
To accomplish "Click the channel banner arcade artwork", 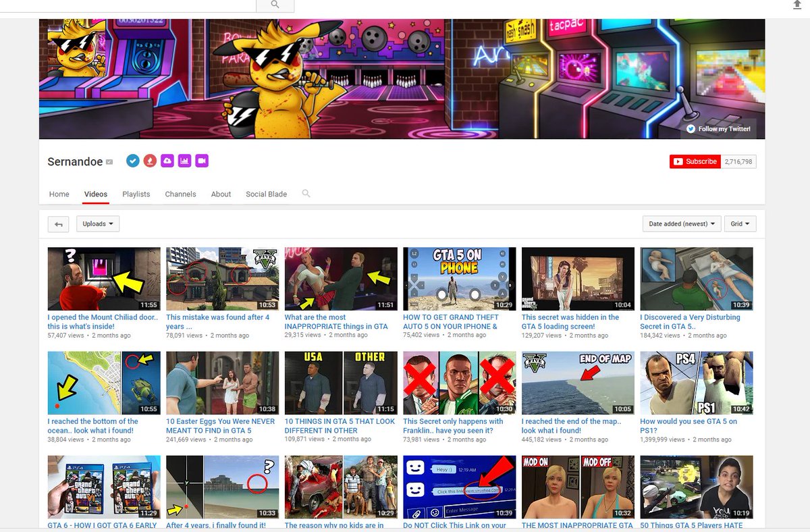I will click(x=402, y=79).
